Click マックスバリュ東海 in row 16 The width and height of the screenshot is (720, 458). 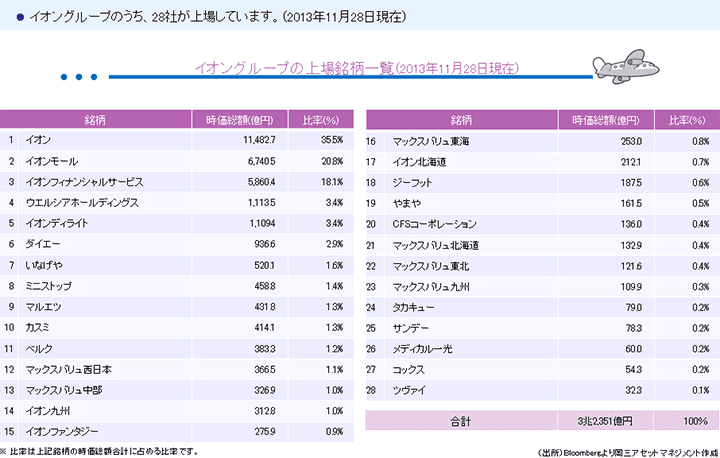tap(431, 141)
